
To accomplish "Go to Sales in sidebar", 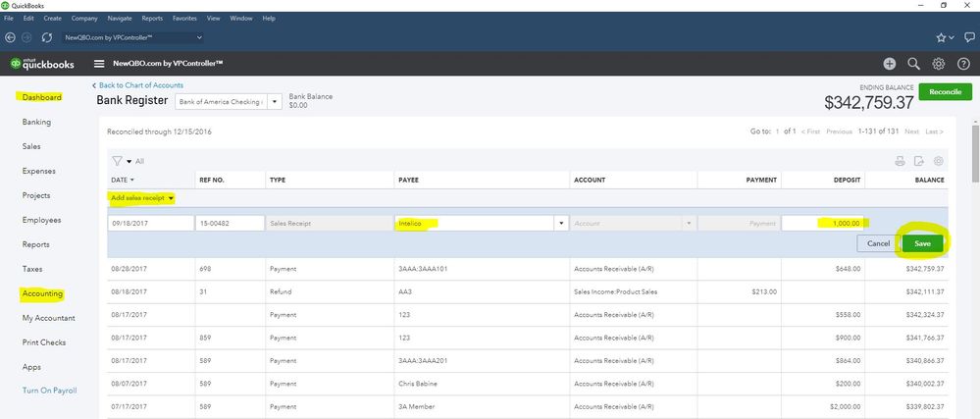I will (x=31, y=146).
